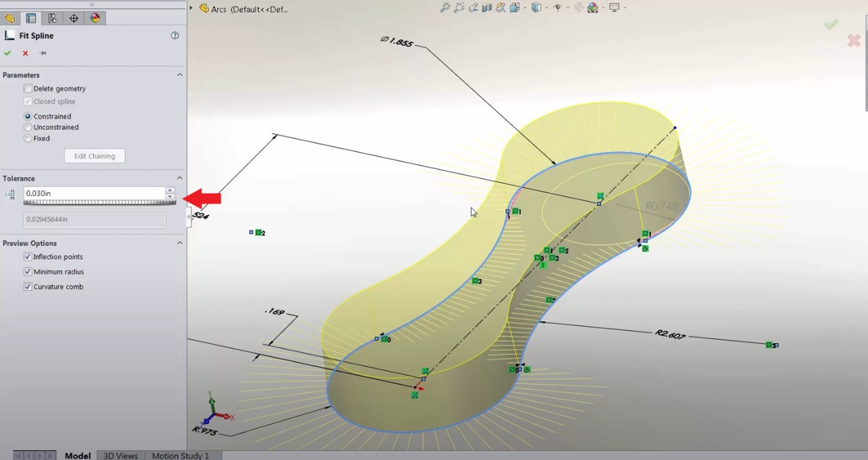
Task: Open the PropertyManager tab icon
Action: coord(31,18)
